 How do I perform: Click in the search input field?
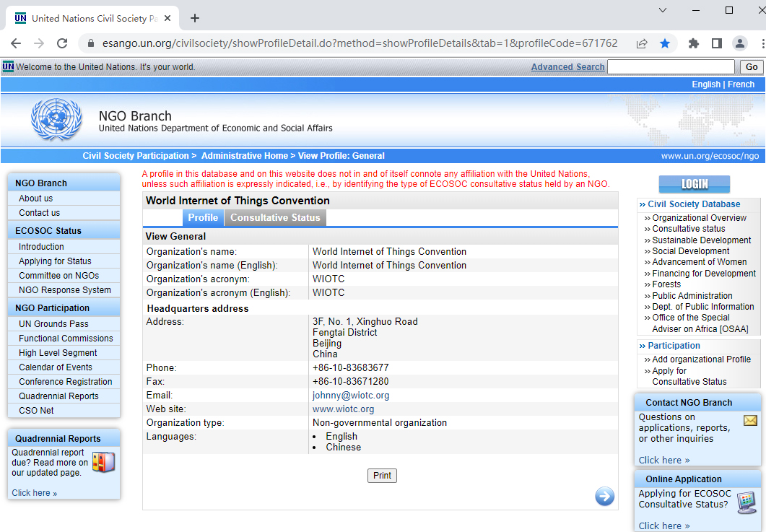[671, 67]
